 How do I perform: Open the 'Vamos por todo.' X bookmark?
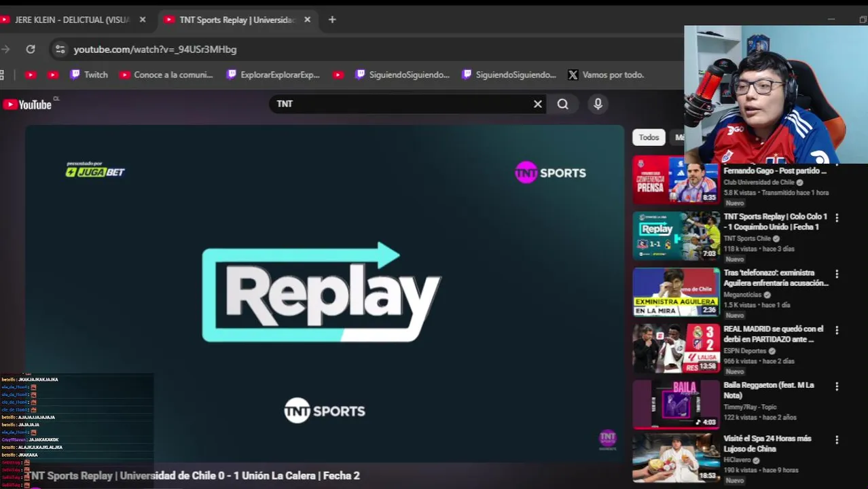pyautogui.click(x=606, y=75)
